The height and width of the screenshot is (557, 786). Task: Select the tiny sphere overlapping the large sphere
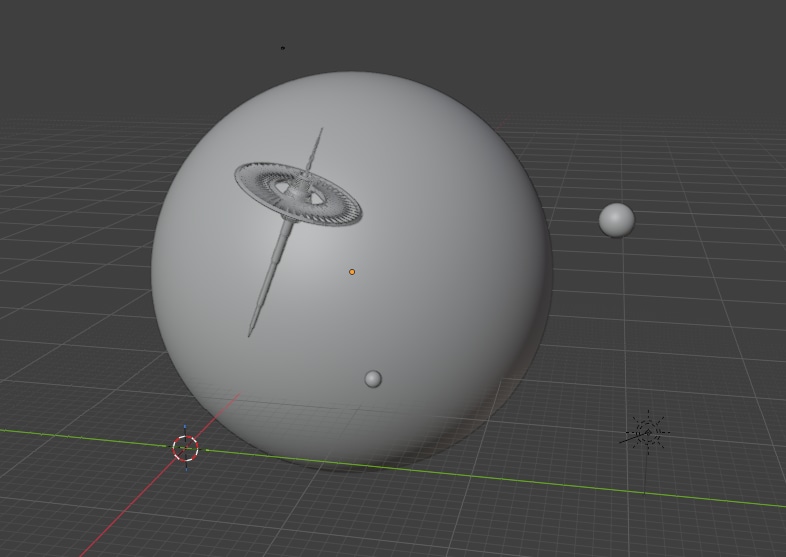tap(373, 379)
